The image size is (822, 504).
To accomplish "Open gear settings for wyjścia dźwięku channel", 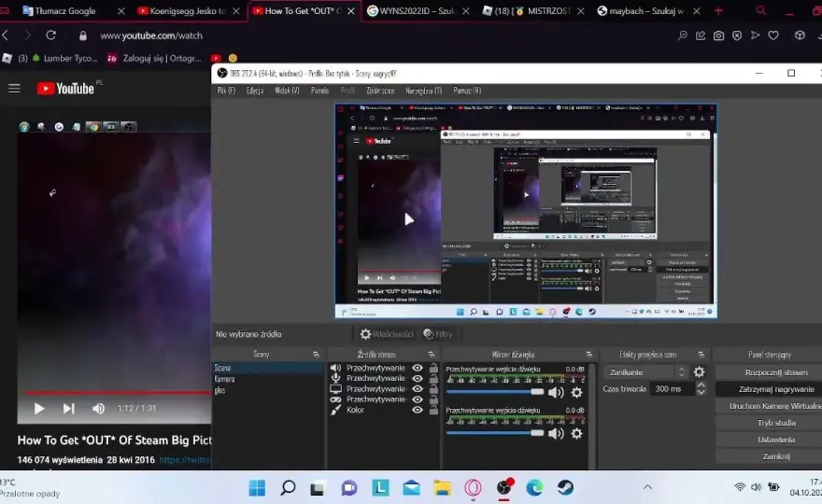I will click(576, 433).
